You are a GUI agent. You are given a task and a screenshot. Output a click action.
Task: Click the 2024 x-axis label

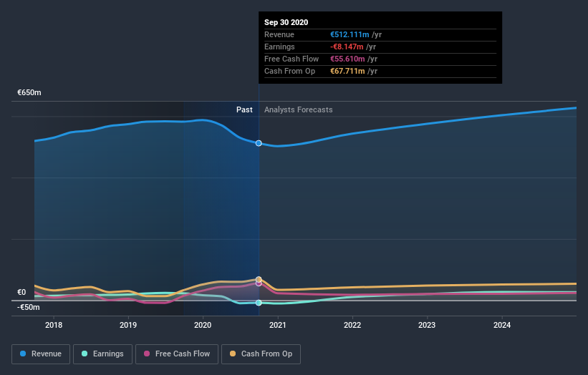[502, 325]
